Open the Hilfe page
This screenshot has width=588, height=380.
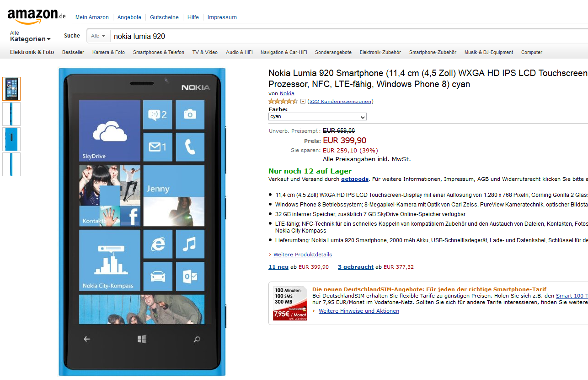(x=193, y=17)
